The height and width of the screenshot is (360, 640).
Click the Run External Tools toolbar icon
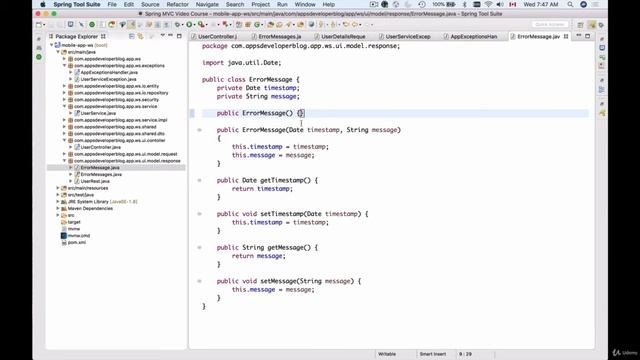coord(200,25)
